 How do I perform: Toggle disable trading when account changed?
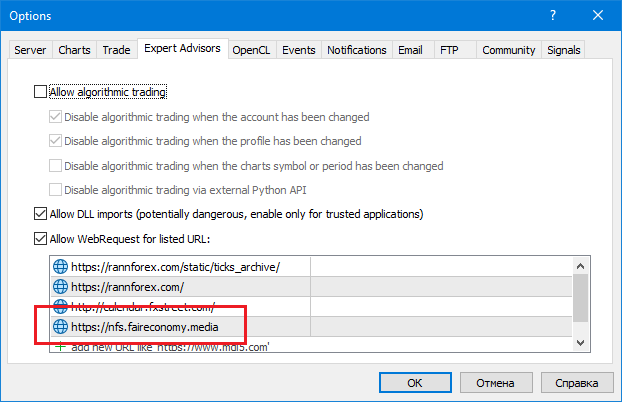click(55, 117)
